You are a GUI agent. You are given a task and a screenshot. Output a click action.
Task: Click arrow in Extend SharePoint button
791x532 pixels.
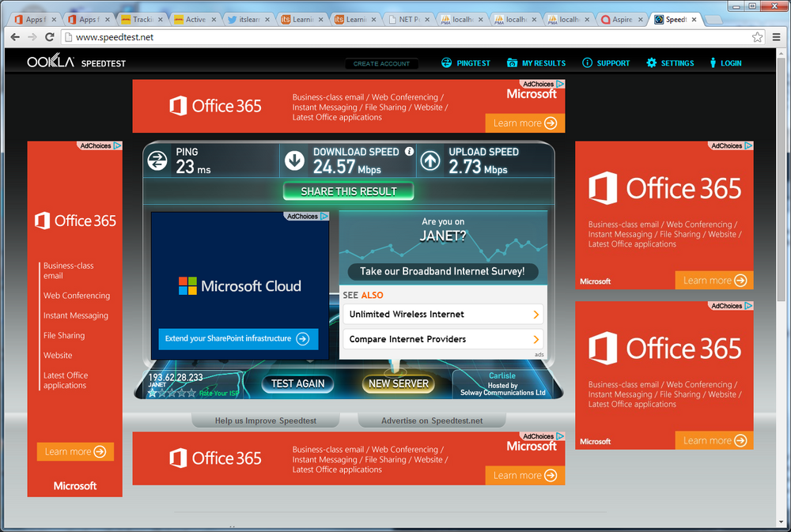click(x=303, y=339)
